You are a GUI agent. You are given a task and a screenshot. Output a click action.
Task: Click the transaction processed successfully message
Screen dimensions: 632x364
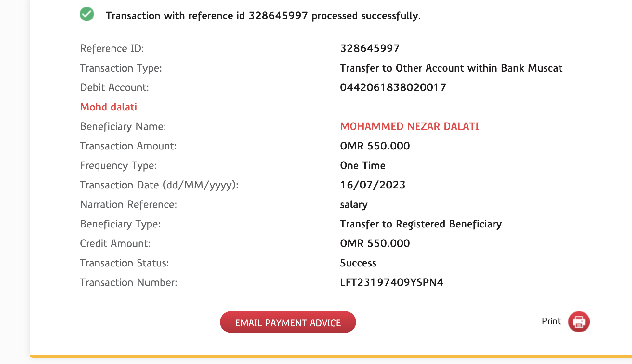click(x=263, y=16)
